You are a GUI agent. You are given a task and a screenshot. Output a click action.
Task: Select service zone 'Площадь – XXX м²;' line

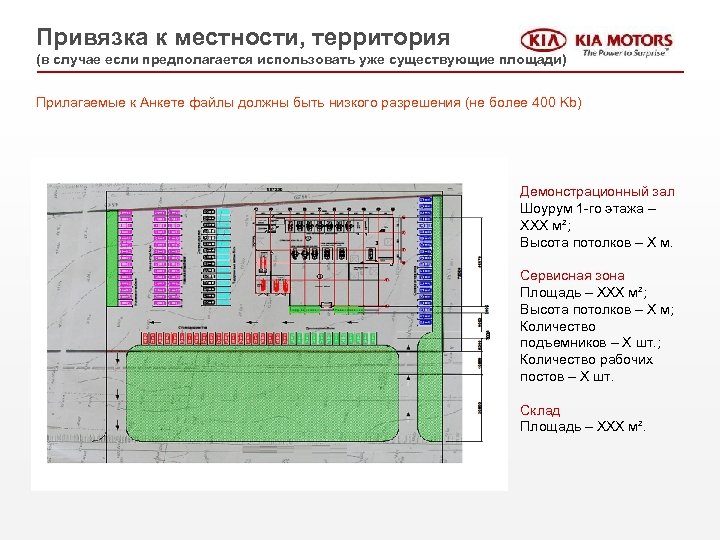[x=583, y=292]
